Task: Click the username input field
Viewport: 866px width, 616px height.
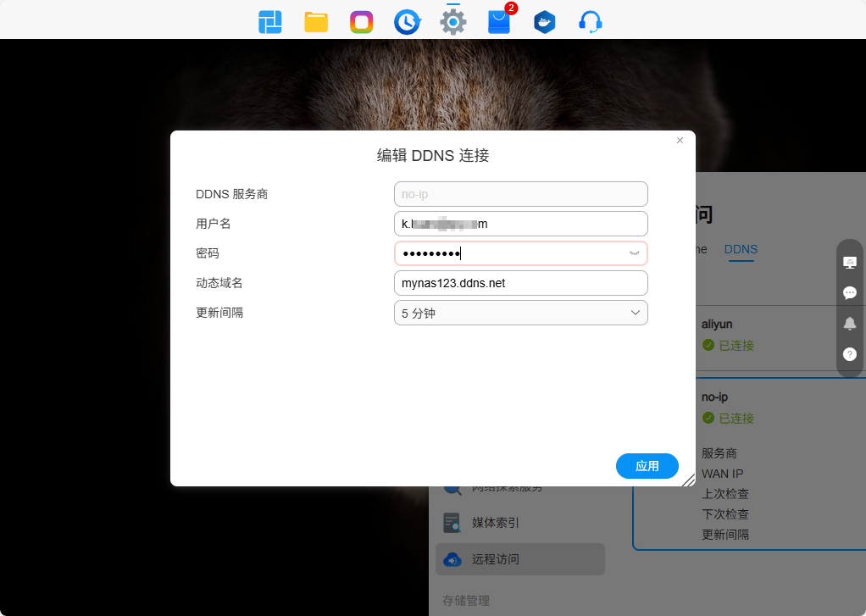Action: point(521,224)
